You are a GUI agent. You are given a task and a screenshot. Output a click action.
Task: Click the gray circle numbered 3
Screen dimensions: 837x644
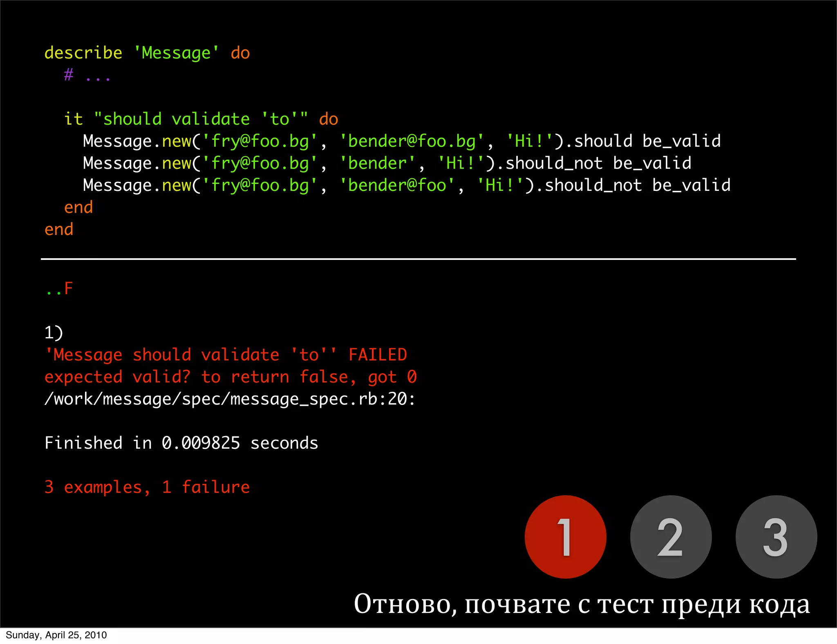(x=776, y=537)
